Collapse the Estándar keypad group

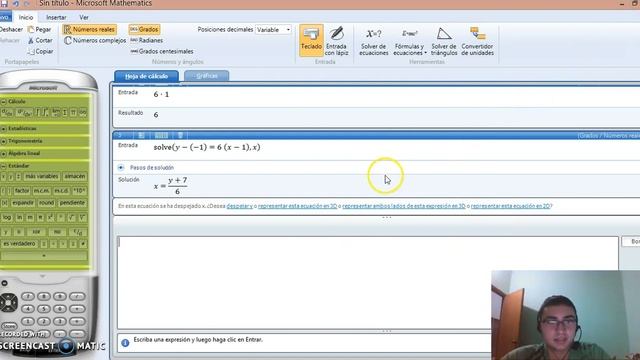point(4,166)
